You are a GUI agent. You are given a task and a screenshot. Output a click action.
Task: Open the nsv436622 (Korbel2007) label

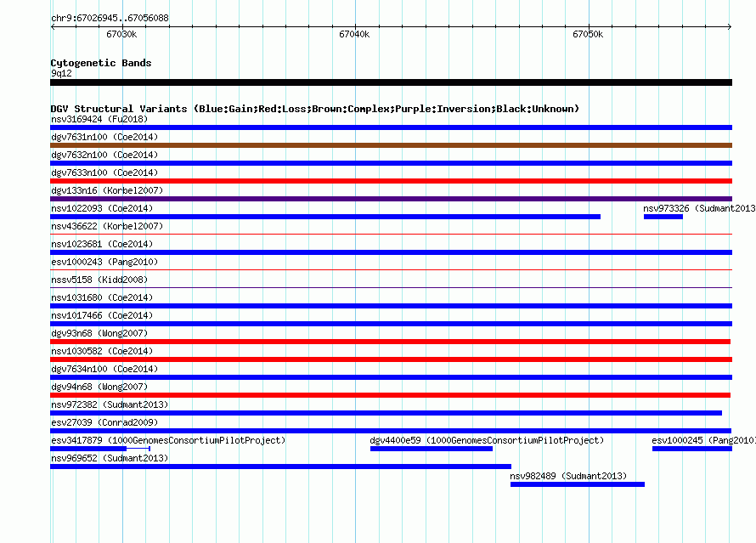[x=107, y=226]
